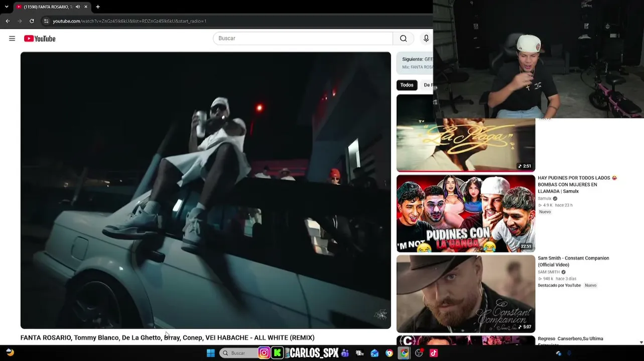Open the Regreso Canserbero video thumbnail
The height and width of the screenshot is (361, 644).
click(466, 340)
